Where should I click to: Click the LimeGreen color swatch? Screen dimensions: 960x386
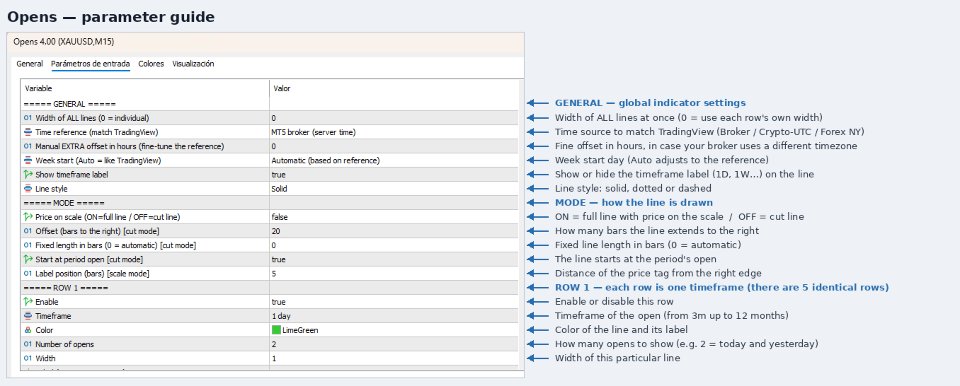(x=276, y=330)
